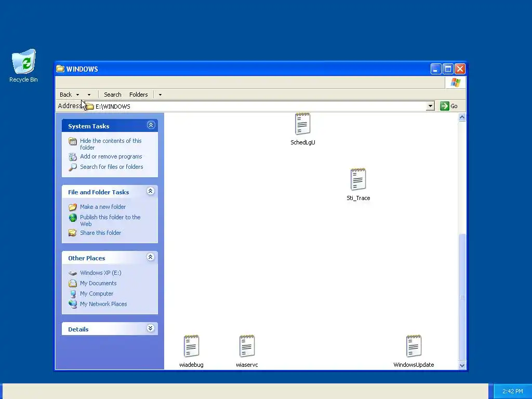The height and width of the screenshot is (399, 532).
Task: Open My Documents link
Action: coord(98,283)
